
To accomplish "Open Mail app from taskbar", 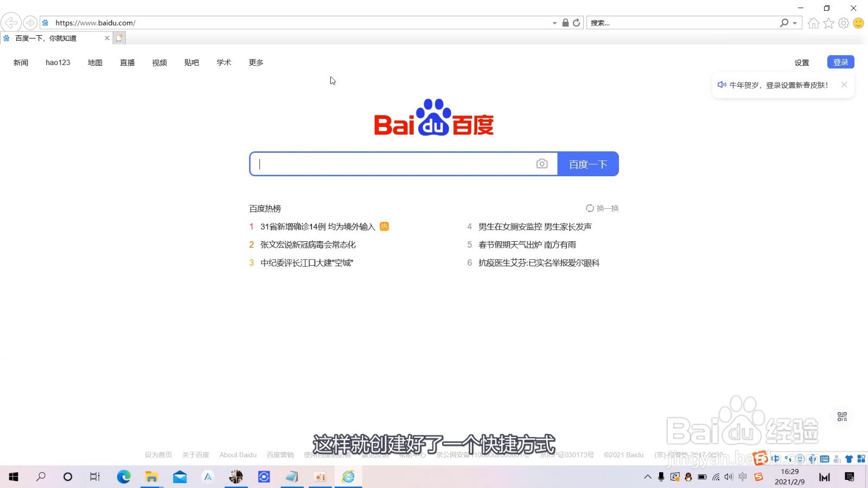I will point(180,477).
